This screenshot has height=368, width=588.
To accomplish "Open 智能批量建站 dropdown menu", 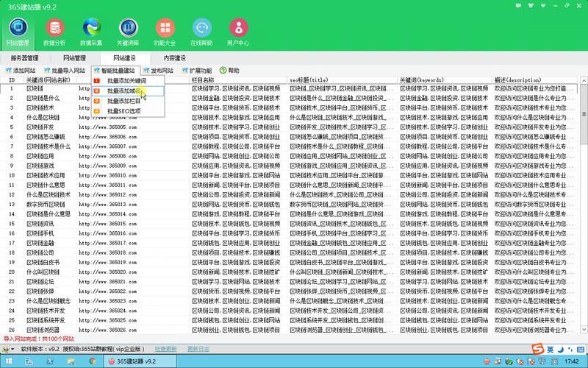I will 115,71.
